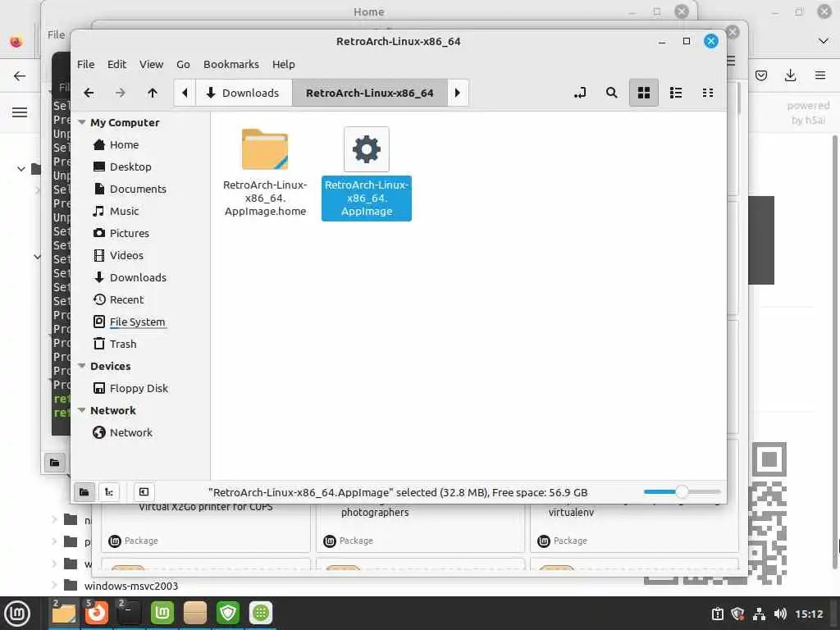Open the Linux Mint start menu

[x=17, y=614]
